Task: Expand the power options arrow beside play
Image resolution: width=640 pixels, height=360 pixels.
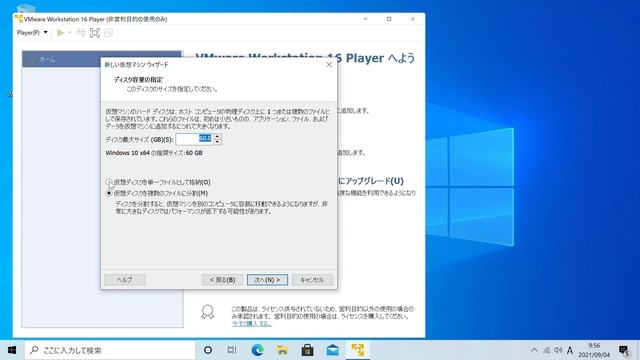Action: (x=70, y=33)
